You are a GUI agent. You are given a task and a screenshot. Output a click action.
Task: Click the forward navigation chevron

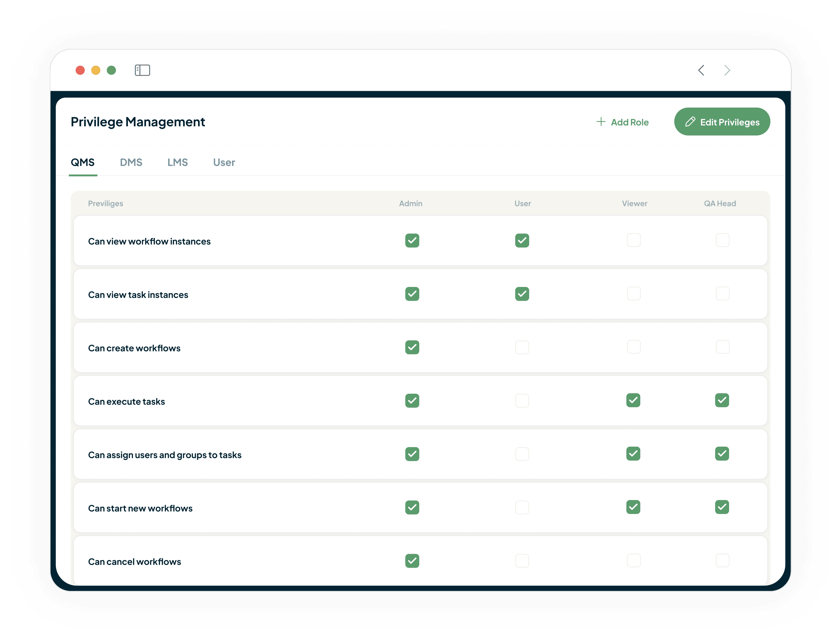(x=727, y=70)
